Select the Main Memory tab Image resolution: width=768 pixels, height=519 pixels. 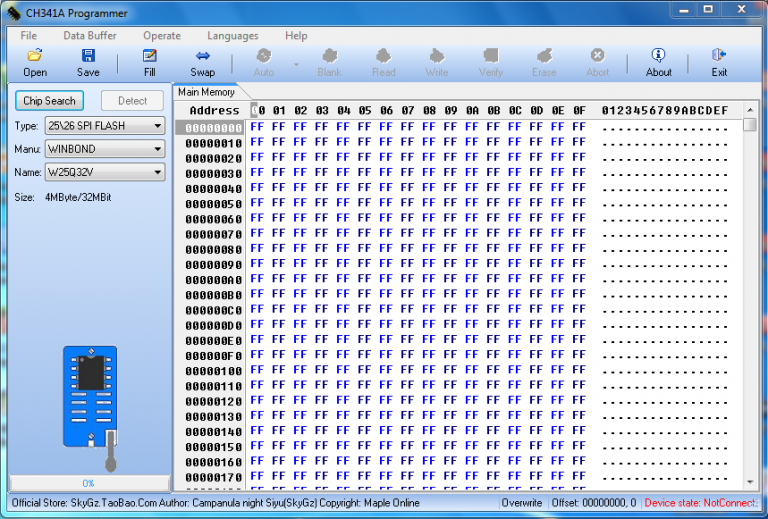(207, 92)
